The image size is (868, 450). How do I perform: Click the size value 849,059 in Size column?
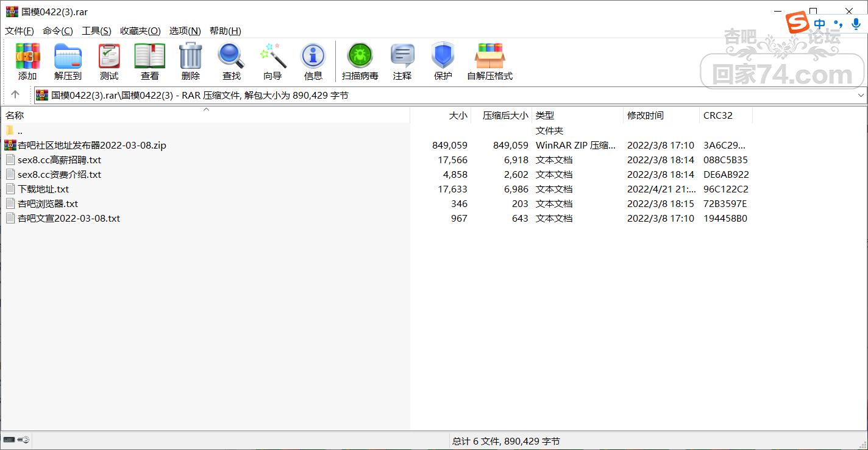point(449,145)
